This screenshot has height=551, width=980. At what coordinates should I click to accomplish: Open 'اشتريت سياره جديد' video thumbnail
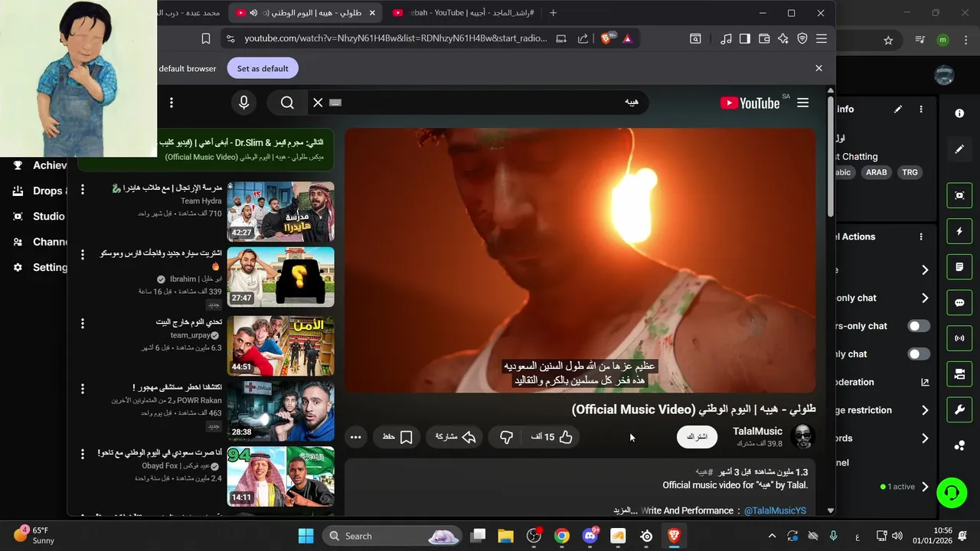281,277
